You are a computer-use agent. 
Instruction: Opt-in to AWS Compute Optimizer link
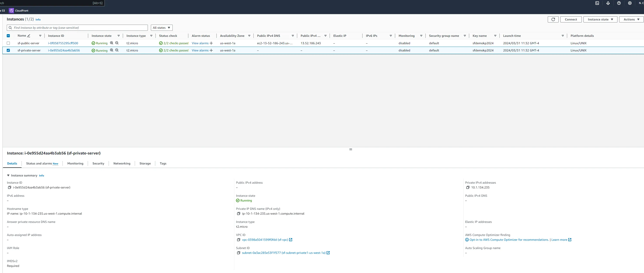coord(509,240)
